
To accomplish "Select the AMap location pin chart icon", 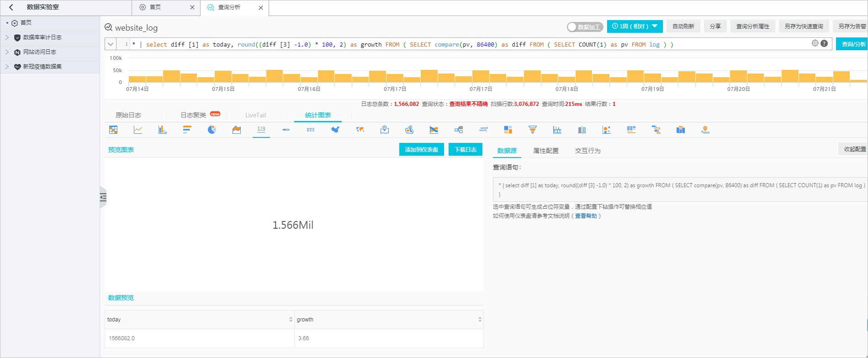I will tap(385, 130).
